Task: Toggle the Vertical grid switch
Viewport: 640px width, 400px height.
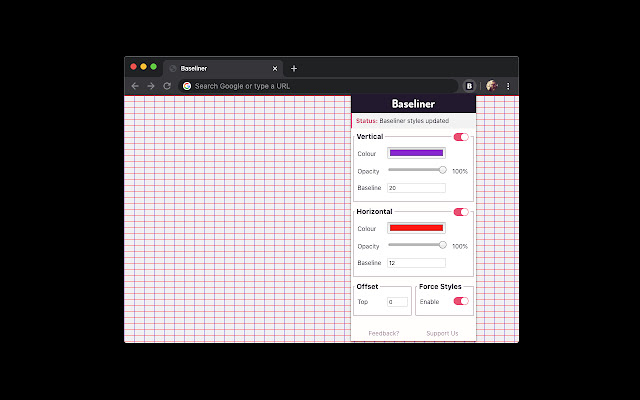Action: 461,137
